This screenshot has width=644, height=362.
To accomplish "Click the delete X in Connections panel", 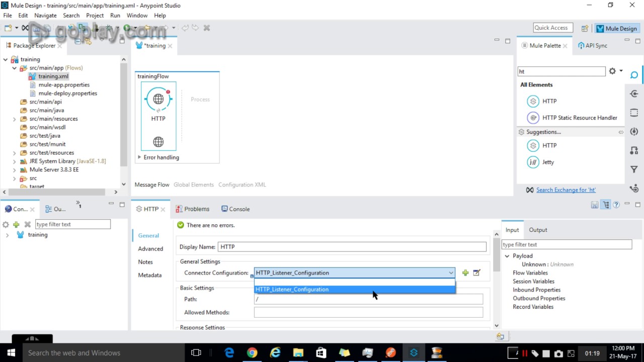I will 28,224.
